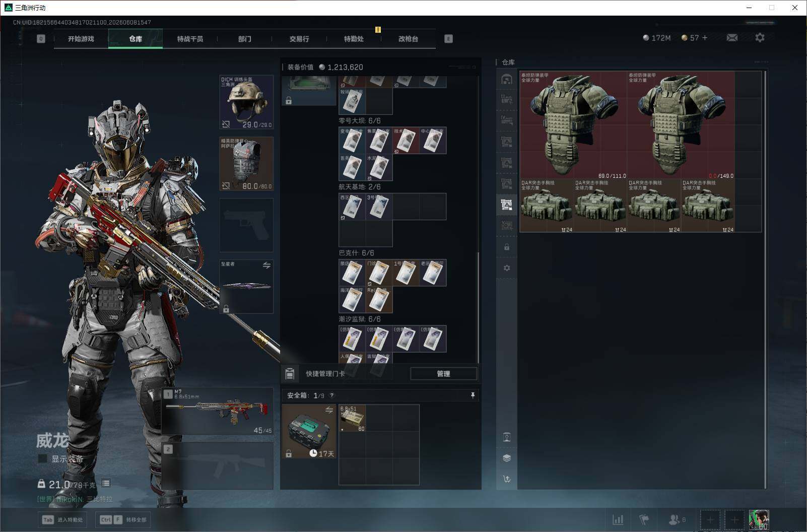Select the first stash page helmet icon
This screenshot has height=532, width=807.
coord(507,79)
